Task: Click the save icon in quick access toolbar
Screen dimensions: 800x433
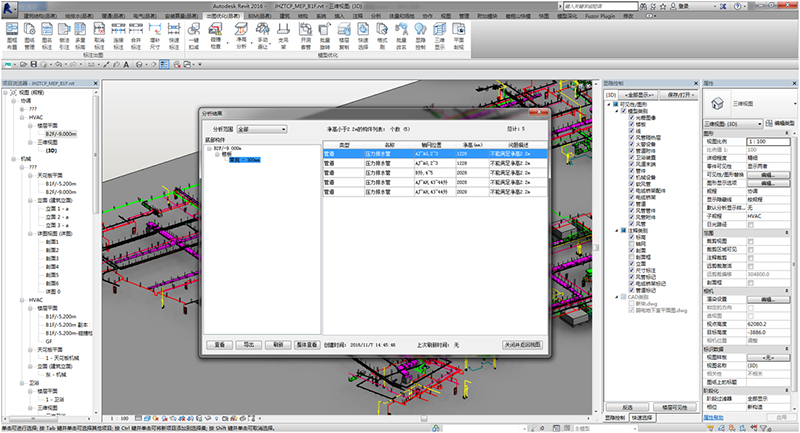Action: tap(34, 63)
